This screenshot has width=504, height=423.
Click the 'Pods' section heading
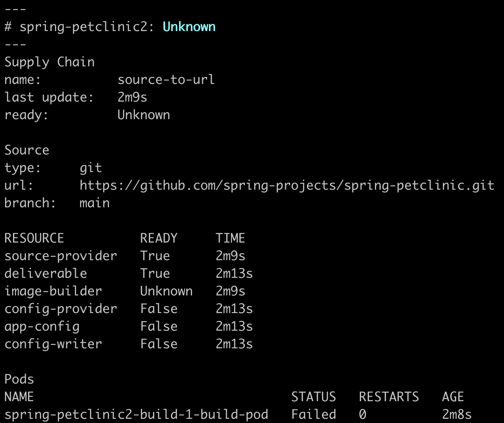point(19,379)
